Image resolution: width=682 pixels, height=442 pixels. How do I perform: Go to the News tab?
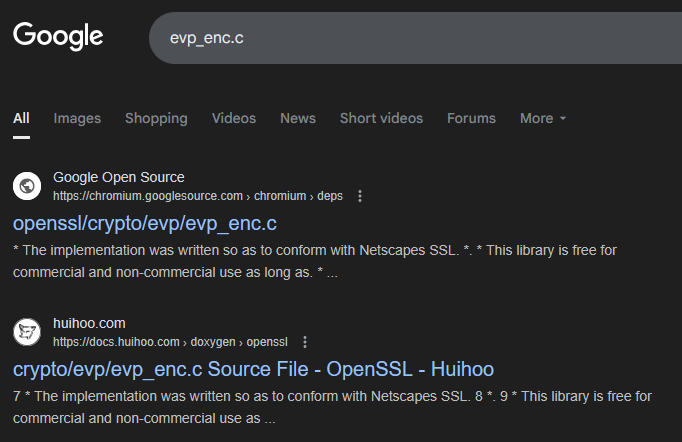pyautogui.click(x=298, y=118)
